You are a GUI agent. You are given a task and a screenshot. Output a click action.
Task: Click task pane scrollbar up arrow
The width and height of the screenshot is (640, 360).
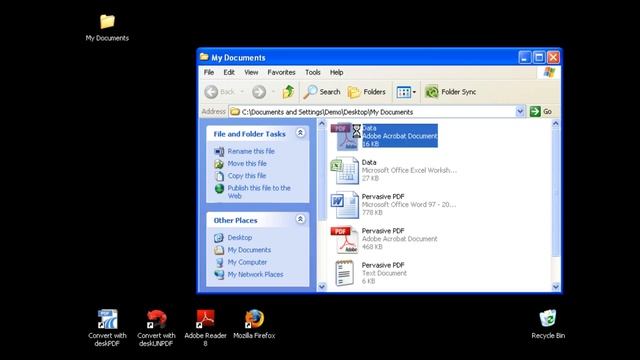[322, 123]
